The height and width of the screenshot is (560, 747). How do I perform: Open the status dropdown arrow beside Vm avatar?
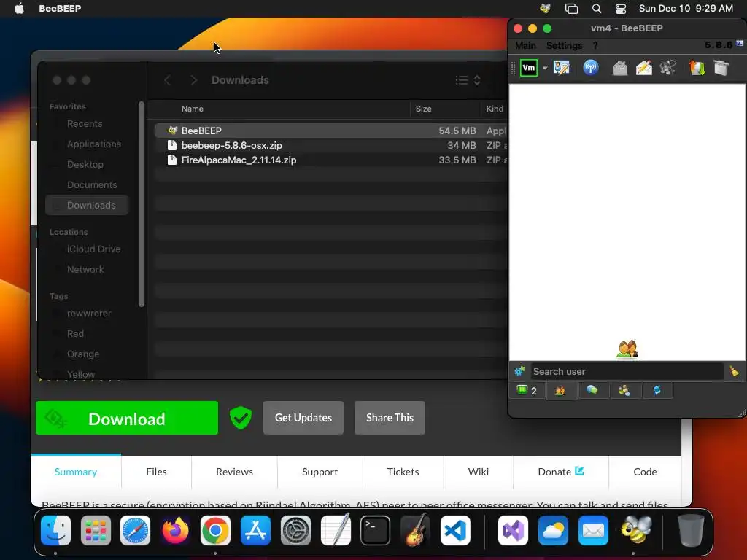click(x=544, y=68)
